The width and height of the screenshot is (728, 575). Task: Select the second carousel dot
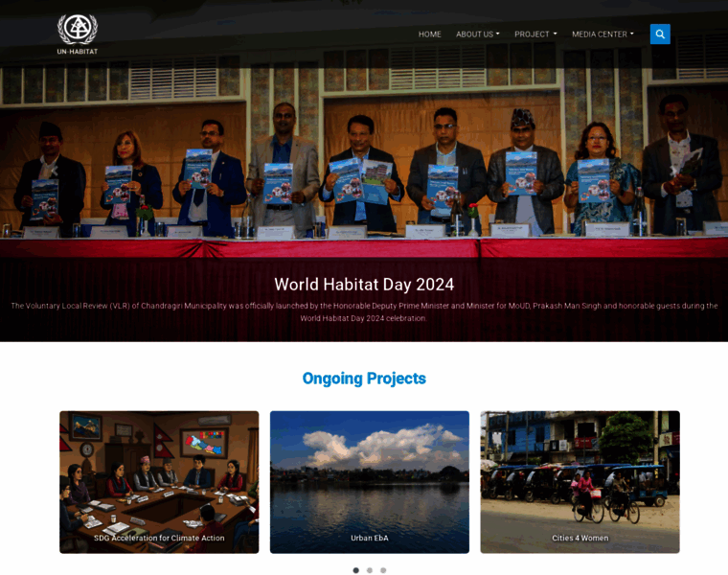point(369,570)
